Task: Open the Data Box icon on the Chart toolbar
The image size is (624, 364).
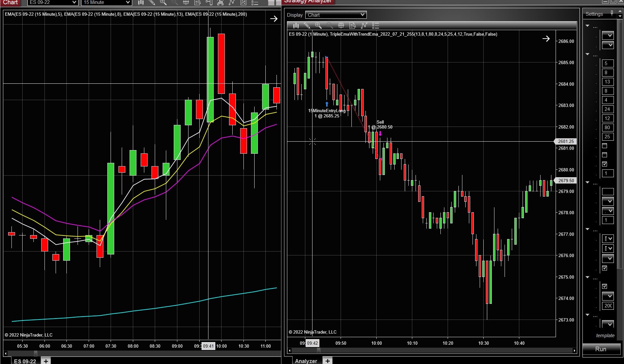Action: [197, 3]
